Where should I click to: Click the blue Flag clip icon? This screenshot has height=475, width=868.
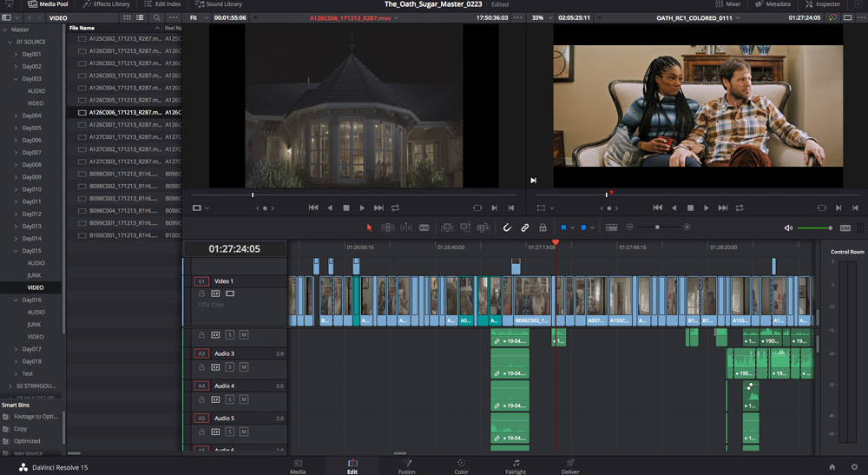[563, 228]
